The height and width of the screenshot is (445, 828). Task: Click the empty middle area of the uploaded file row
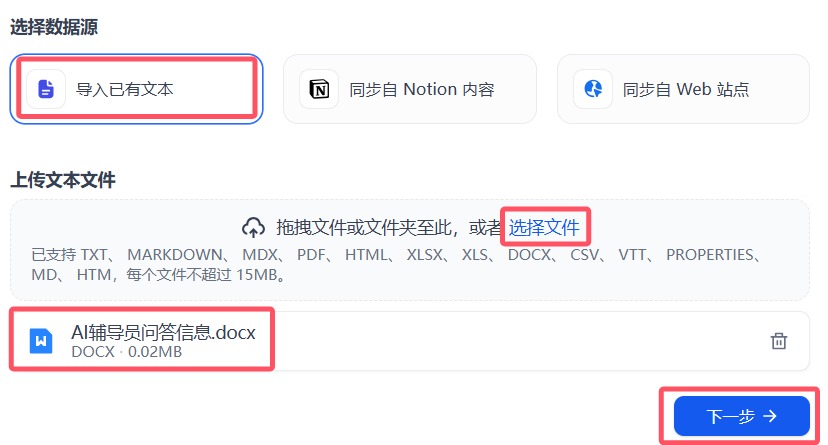point(520,341)
